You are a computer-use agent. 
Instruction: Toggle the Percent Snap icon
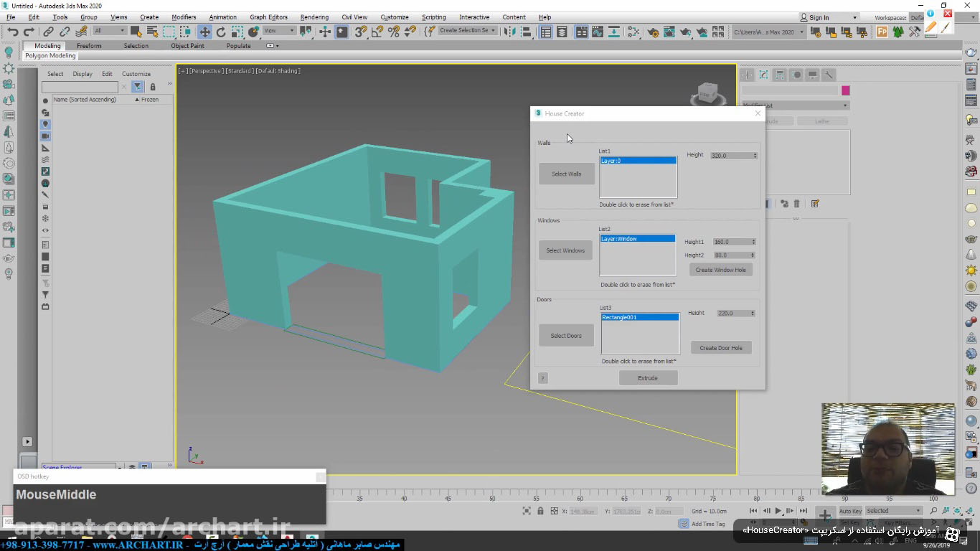[x=394, y=32]
